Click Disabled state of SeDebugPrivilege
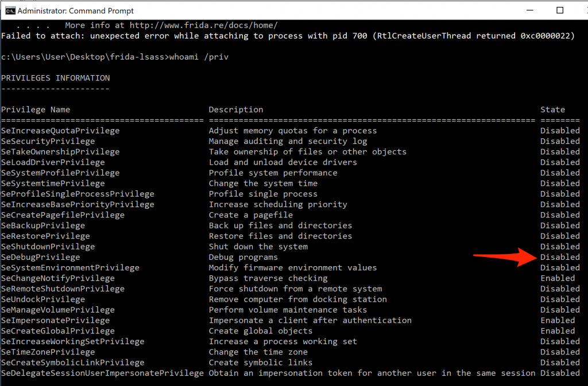The width and height of the screenshot is (588, 386). click(560, 257)
